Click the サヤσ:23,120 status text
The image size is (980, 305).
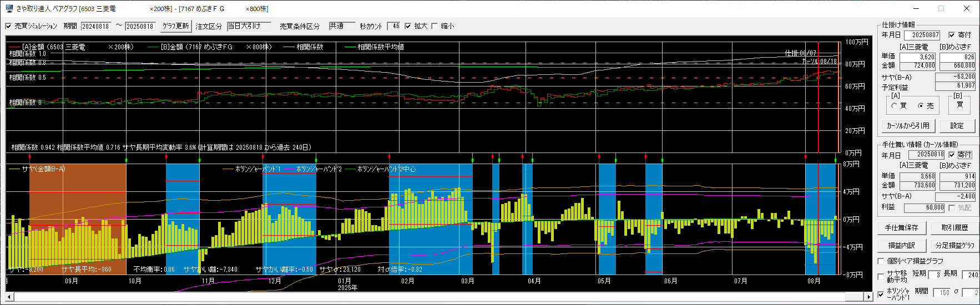coord(340,270)
